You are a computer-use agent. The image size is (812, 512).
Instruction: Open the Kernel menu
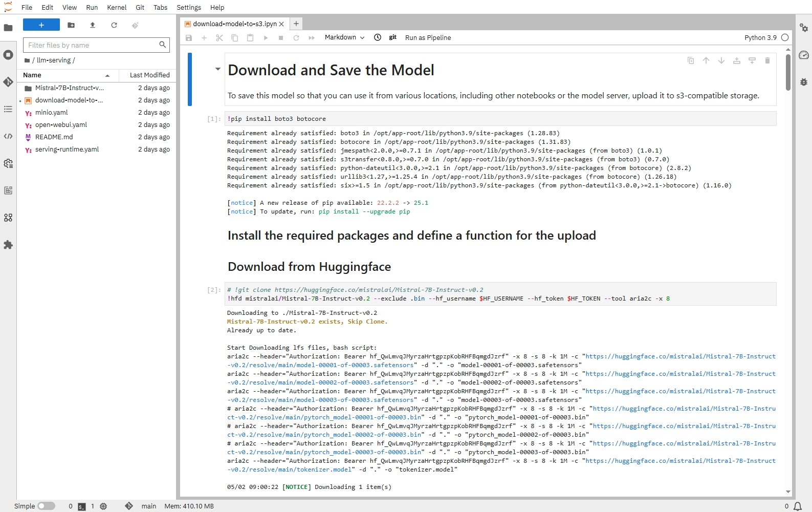117,7
